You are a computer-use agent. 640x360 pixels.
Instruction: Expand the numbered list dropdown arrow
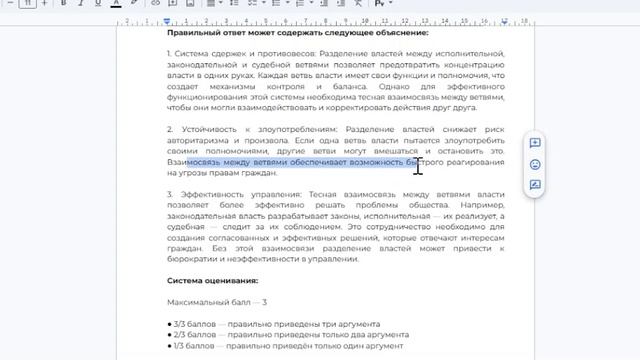(311, 3)
